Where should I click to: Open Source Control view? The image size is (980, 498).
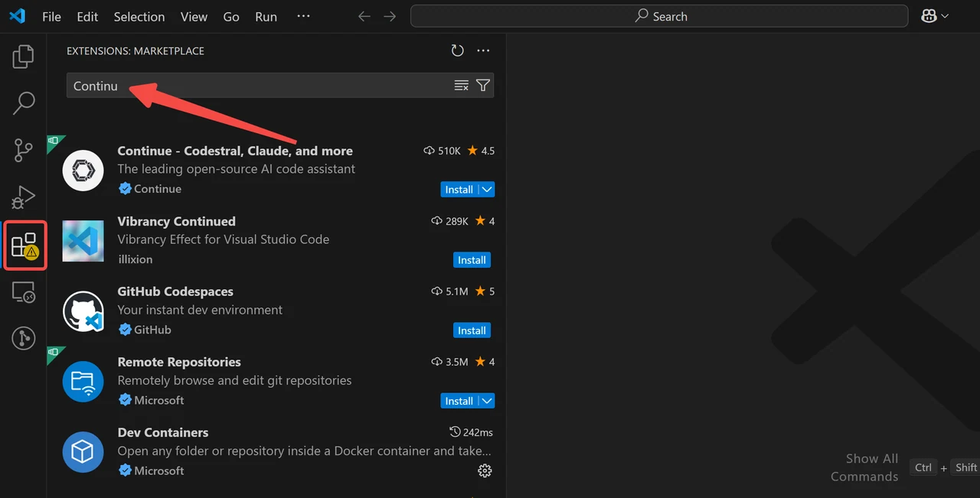point(24,150)
